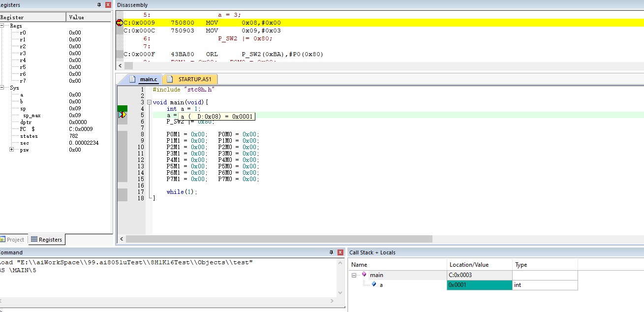Click the Register column header
The width and height of the screenshot is (644, 312).
click(32, 17)
